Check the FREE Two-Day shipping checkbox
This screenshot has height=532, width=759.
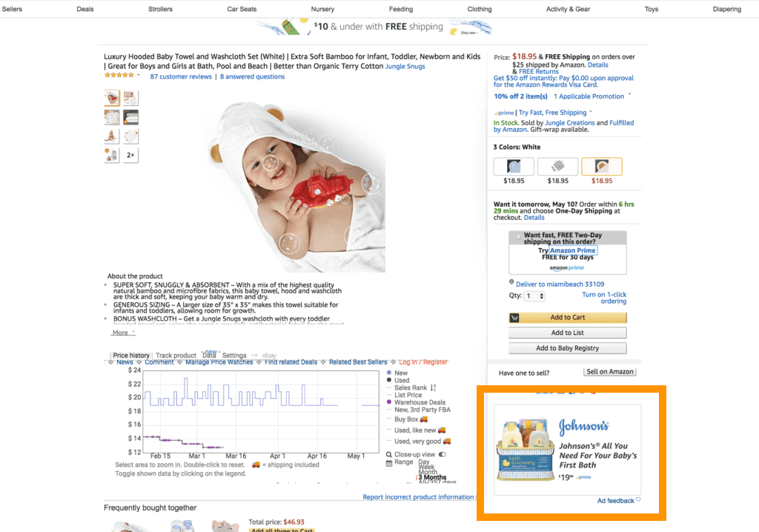(x=518, y=236)
